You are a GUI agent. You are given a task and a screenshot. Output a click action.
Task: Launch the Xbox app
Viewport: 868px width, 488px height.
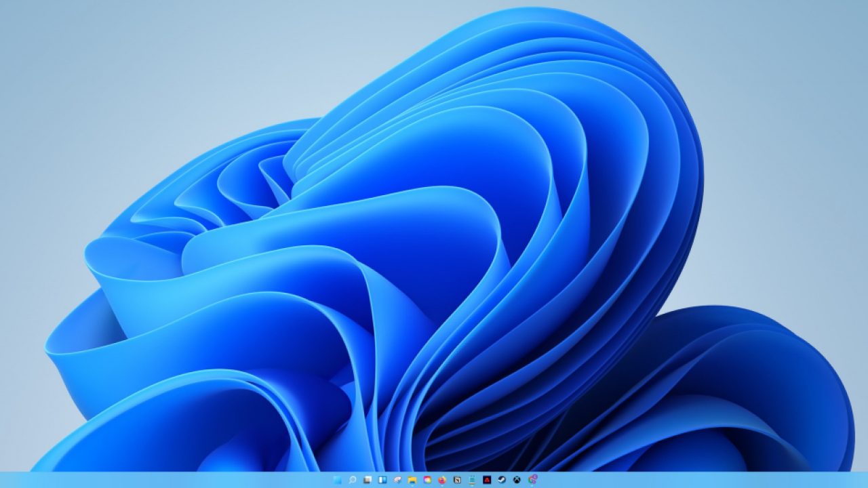(x=517, y=479)
